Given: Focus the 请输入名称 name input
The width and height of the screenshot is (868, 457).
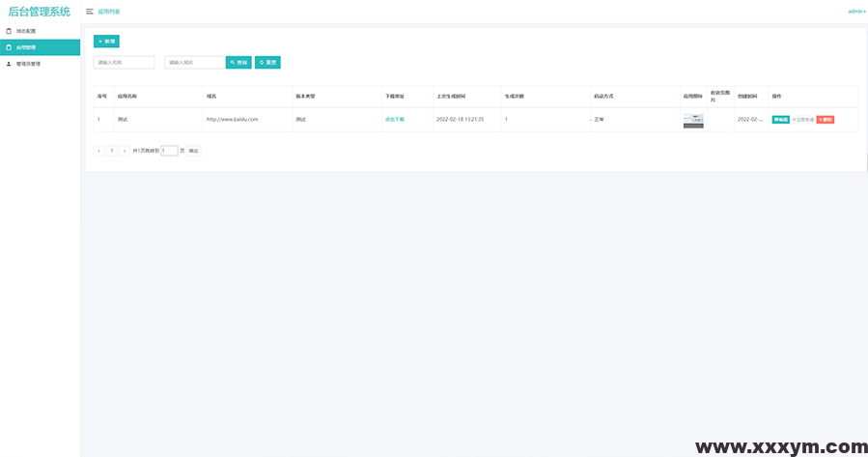Looking at the screenshot, I should [x=124, y=63].
